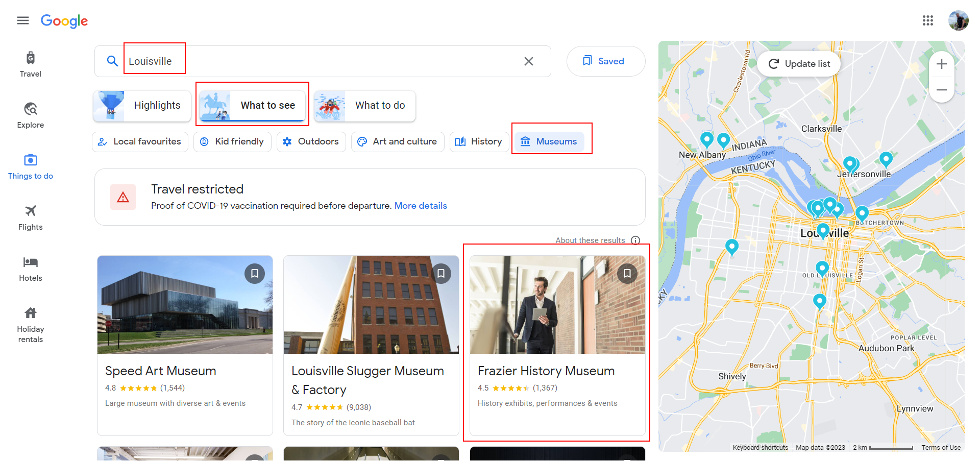This screenshot has height=461, width=980.
Task: Zoom out on the map
Action: tap(942, 90)
